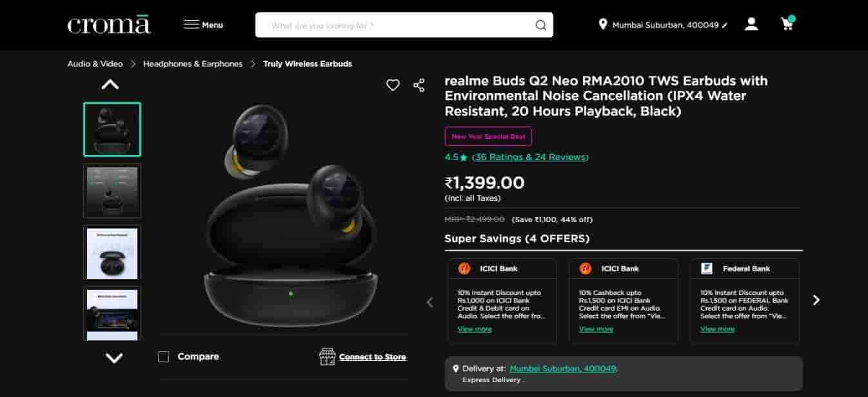Change delivery location via Mumbai Suburban link

pos(562,368)
